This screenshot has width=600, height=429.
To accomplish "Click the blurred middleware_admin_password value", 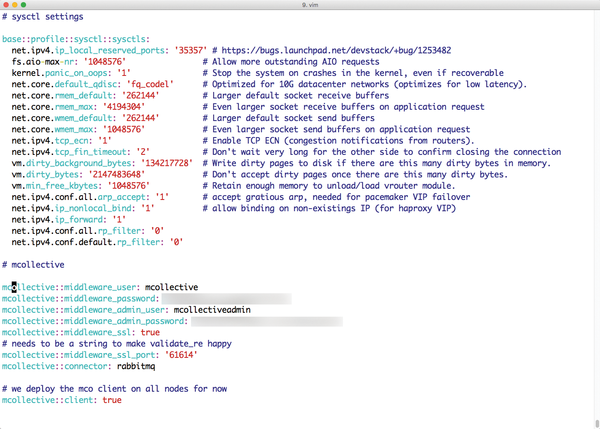I will (267, 321).
